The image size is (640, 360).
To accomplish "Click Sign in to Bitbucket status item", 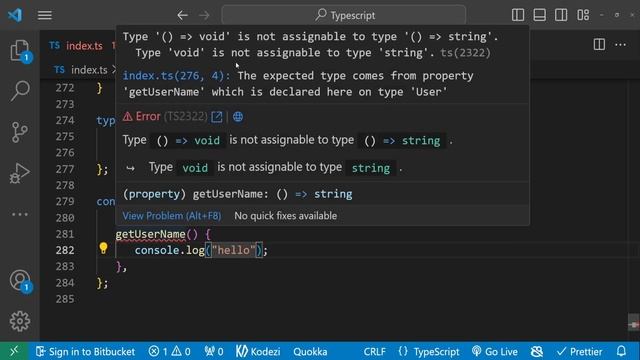I will [x=85, y=351].
